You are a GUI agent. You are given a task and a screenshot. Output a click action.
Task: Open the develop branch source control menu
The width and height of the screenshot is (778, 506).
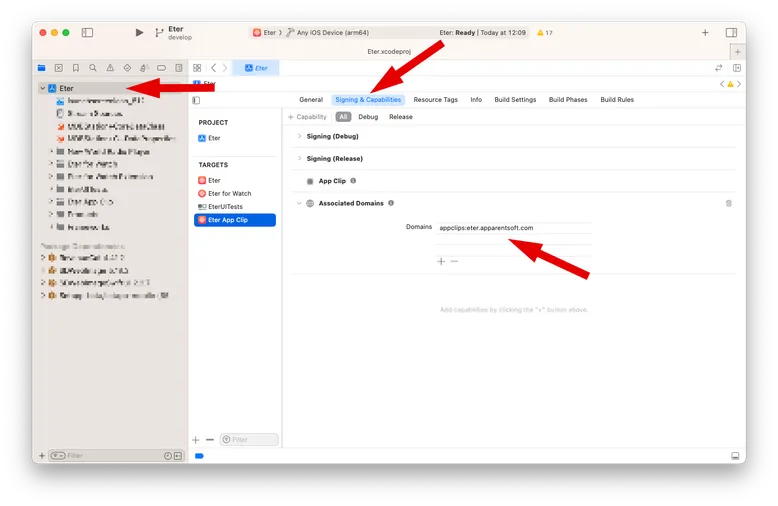tap(173, 33)
